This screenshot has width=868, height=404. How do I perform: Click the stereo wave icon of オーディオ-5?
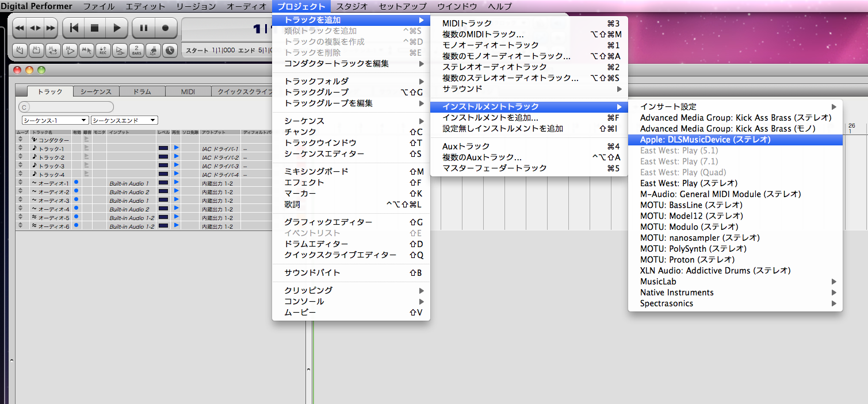tap(35, 217)
